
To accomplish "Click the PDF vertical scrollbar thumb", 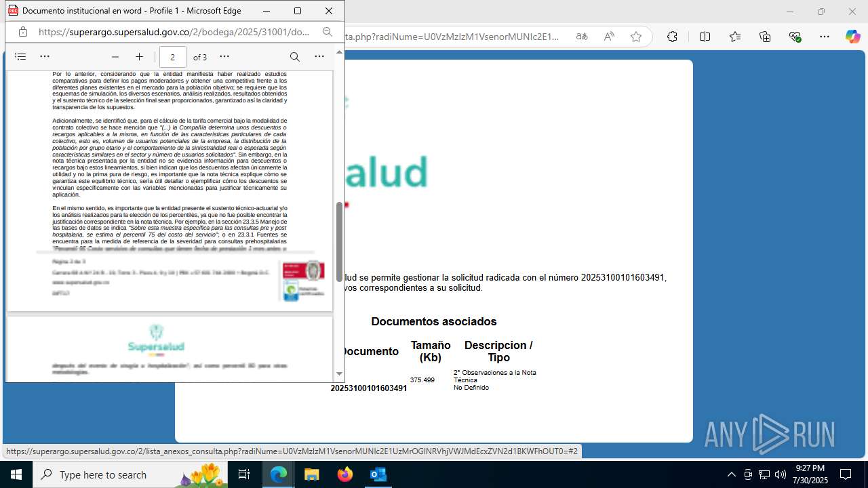I will (340, 241).
